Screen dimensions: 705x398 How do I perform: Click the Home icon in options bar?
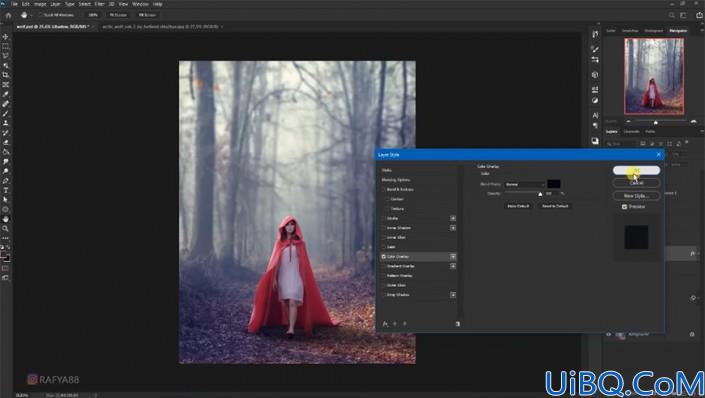click(x=8, y=15)
